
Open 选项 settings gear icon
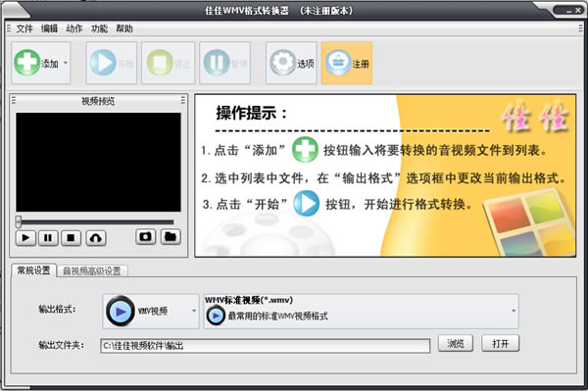[x=283, y=63]
